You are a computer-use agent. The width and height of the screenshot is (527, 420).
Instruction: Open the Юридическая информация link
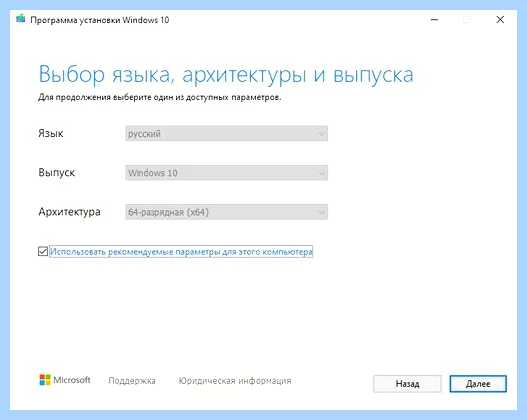235,381
